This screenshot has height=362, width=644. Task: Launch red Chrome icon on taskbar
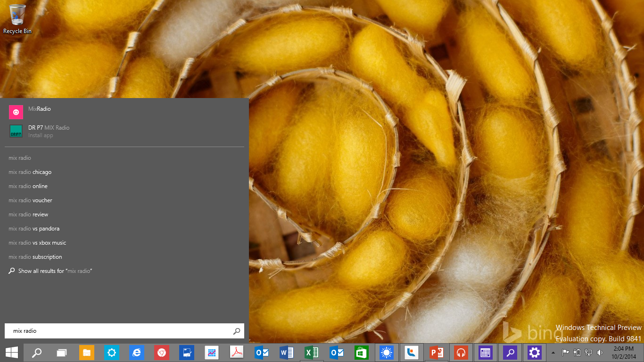tap(162, 353)
